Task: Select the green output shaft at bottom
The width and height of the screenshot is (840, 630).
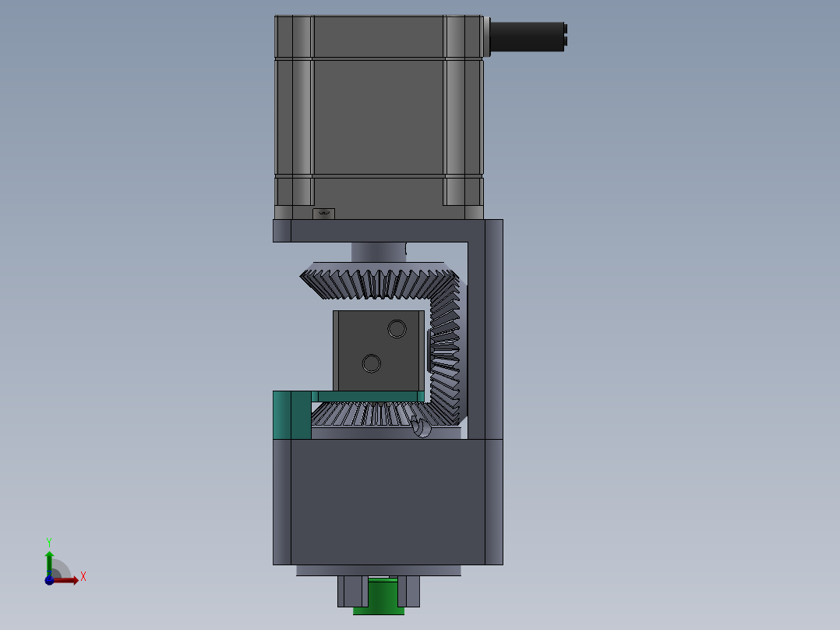Action: [379, 595]
